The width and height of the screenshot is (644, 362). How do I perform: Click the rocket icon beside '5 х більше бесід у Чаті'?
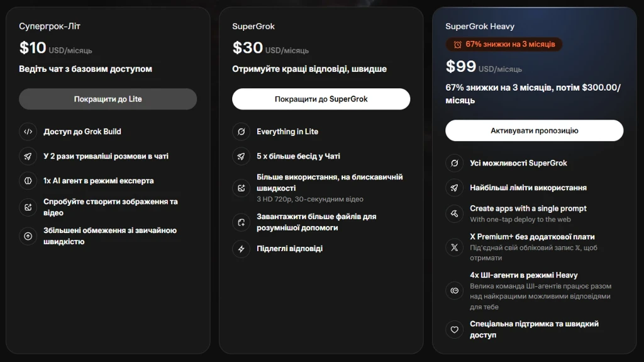241,156
